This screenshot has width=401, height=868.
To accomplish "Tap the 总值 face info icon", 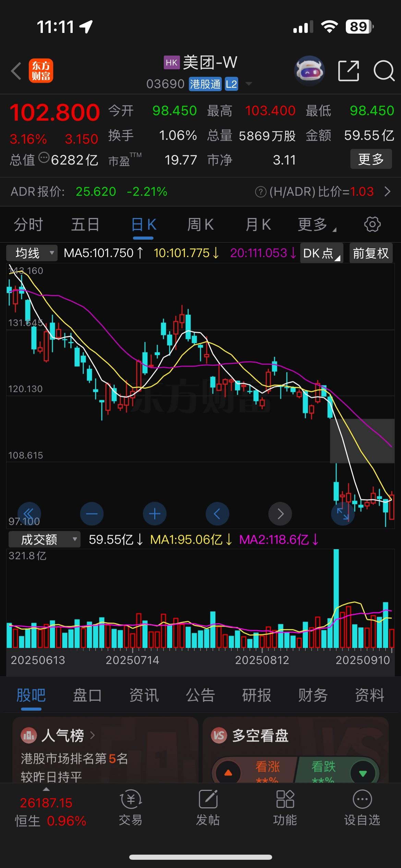I will point(44,158).
